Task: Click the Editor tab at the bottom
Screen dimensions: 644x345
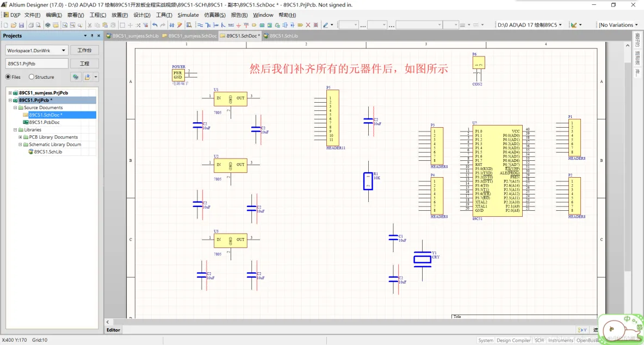Action: [x=113, y=330]
